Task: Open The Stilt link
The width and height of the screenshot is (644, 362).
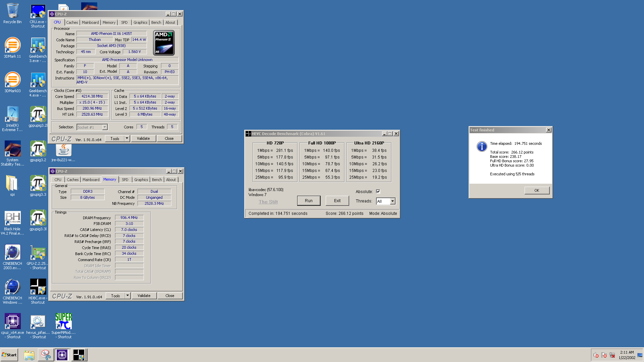Action: pyautogui.click(x=268, y=202)
